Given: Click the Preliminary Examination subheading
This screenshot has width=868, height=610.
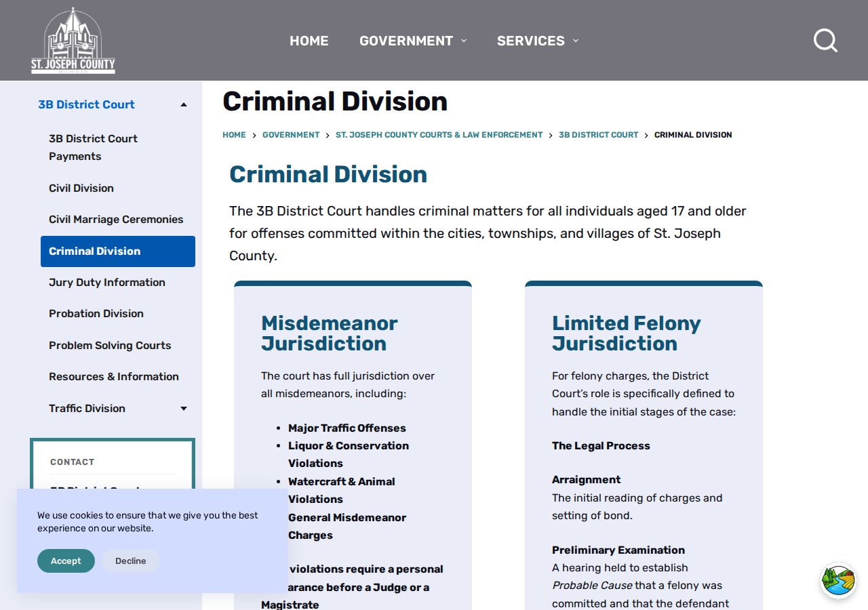Looking at the screenshot, I should (618, 550).
